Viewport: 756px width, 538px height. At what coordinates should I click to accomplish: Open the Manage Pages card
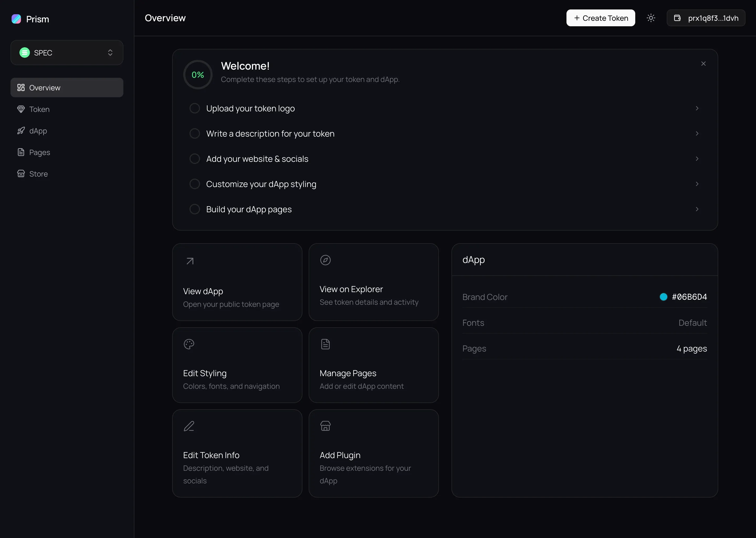pos(373,365)
